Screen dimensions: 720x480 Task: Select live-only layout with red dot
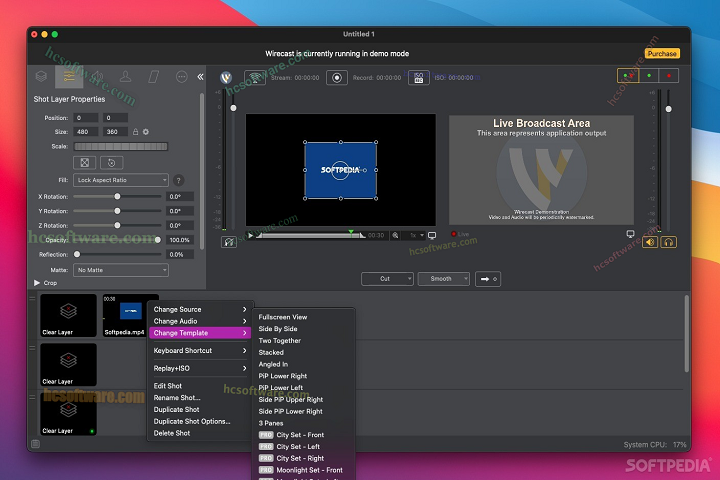point(669,75)
